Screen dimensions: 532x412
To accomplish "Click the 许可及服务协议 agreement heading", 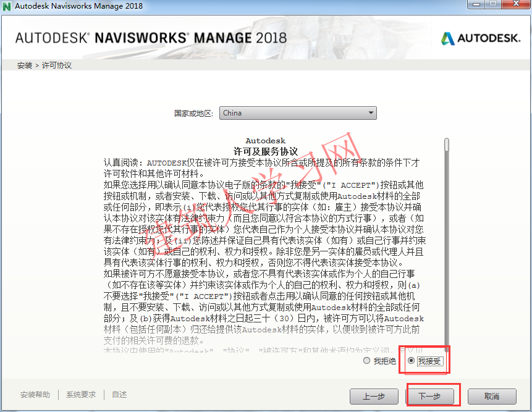I will tap(266, 151).
